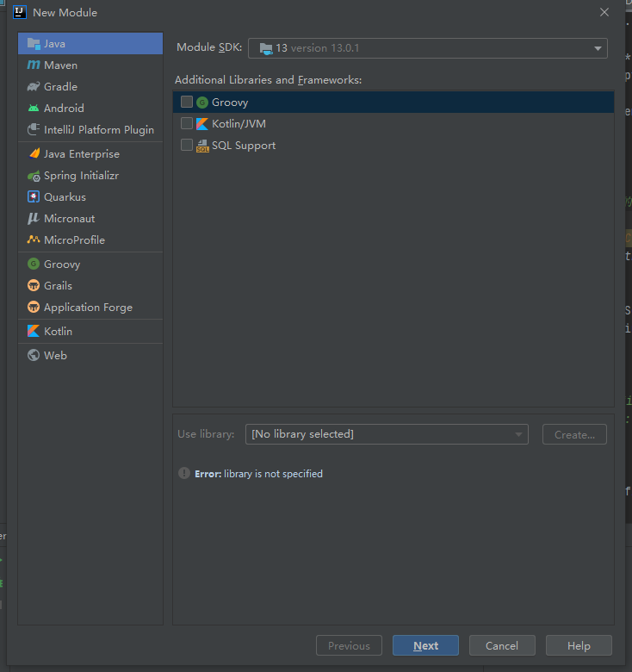The image size is (632, 672).
Task: Select the Android robot icon
Action: 34,108
